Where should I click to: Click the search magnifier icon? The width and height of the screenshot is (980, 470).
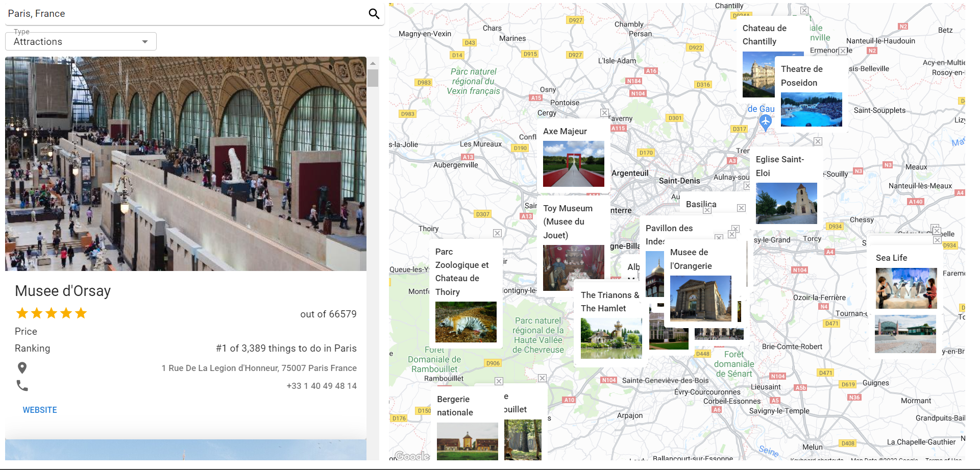click(374, 14)
